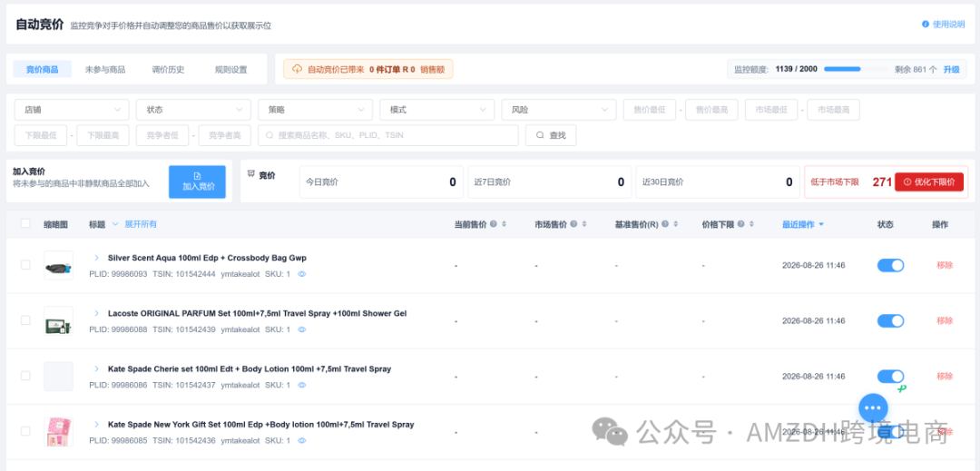Focus the 市场最低 input field
The height and width of the screenshot is (471, 980).
point(771,109)
